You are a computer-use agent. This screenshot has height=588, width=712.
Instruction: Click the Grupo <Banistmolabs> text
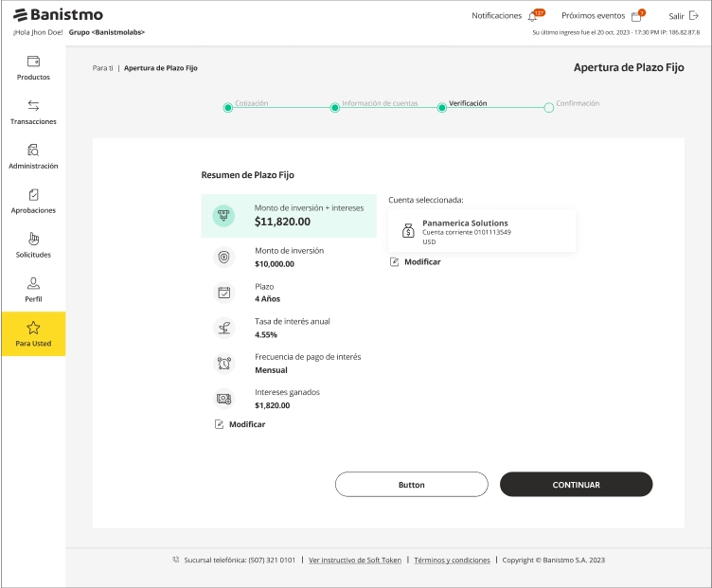[x=107, y=32]
